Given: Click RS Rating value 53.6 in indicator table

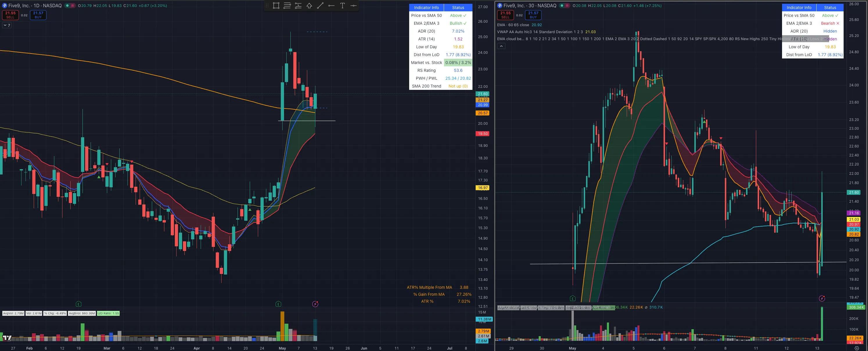Looking at the screenshot, I should tap(458, 71).
